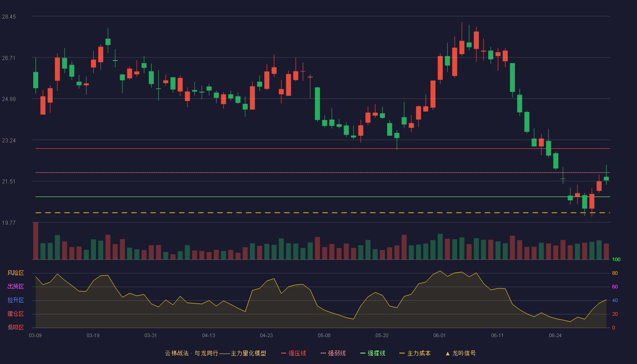Click the 06-24 date label
The image size is (637, 364).
pos(555,335)
